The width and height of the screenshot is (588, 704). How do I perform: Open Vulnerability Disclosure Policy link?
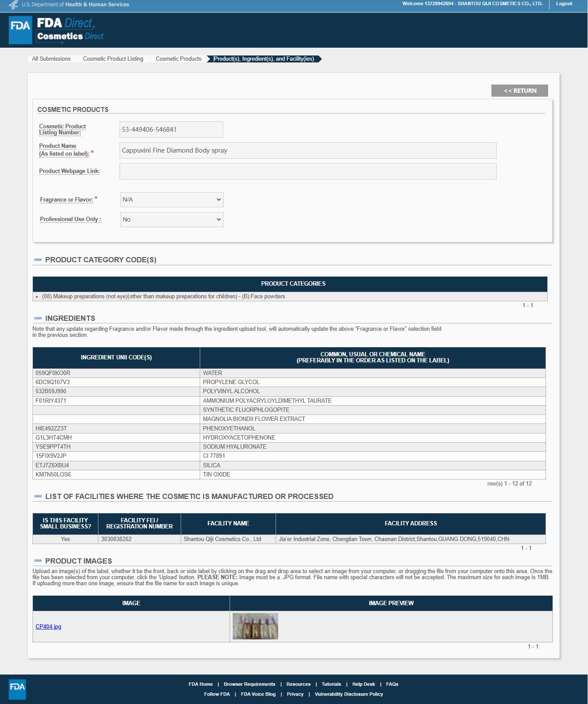pyautogui.click(x=349, y=694)
